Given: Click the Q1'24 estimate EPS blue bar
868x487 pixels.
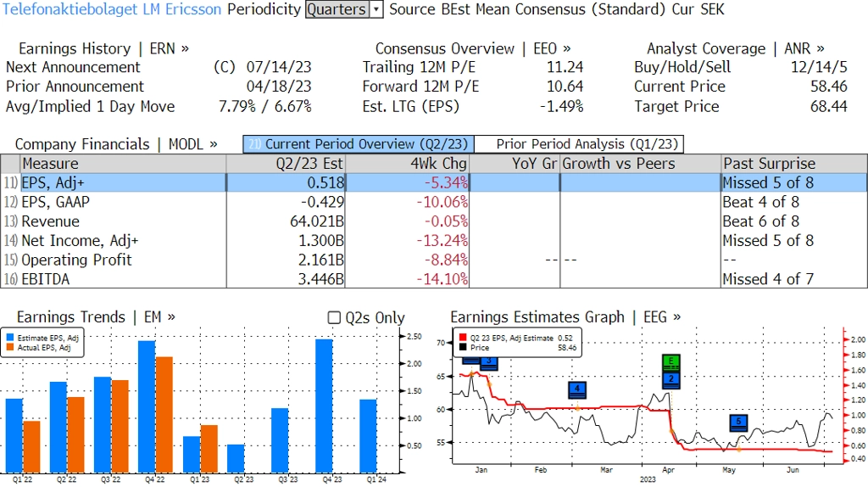Looking at the screenshot, I should pyautogui.click(x=368, y=437).
